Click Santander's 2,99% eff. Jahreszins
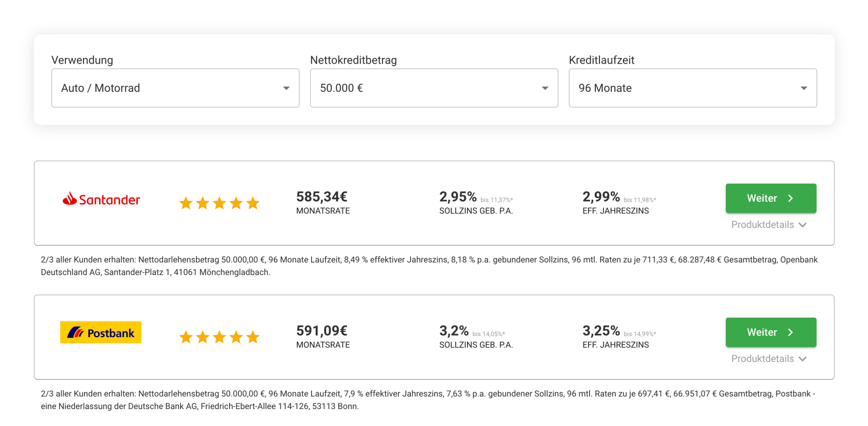 [601, 197]
